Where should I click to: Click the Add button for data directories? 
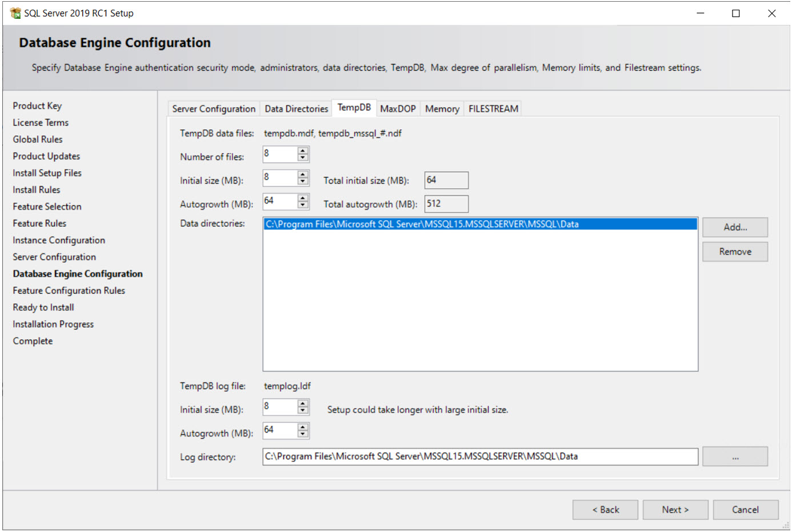point(735,227)
